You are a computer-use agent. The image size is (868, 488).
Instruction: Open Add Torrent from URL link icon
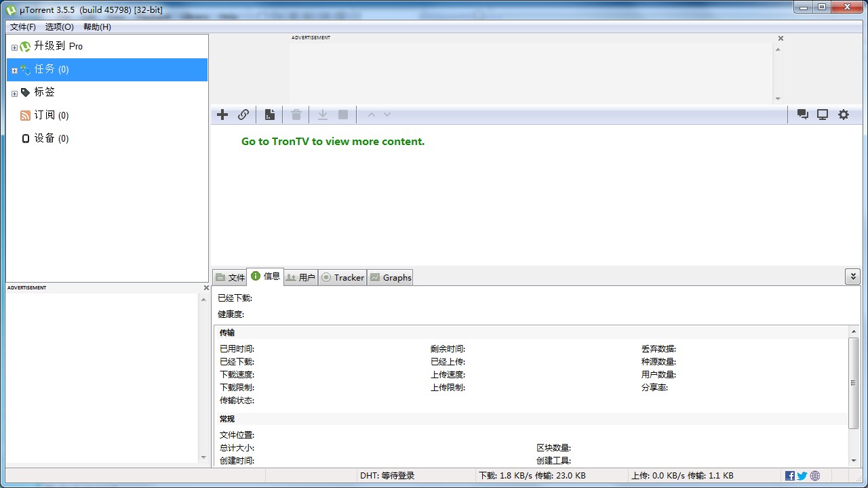click(243, 115)
